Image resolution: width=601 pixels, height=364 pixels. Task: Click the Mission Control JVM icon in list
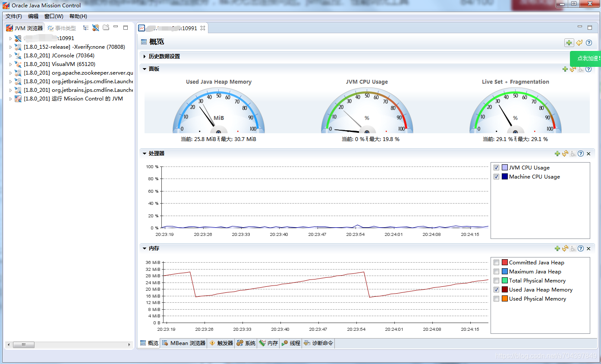click(x=18, y=99)
